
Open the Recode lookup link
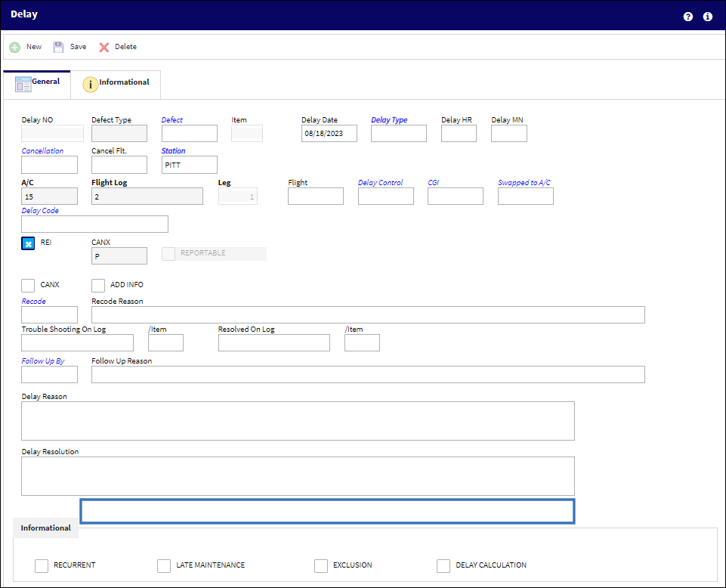click(34, 302)
